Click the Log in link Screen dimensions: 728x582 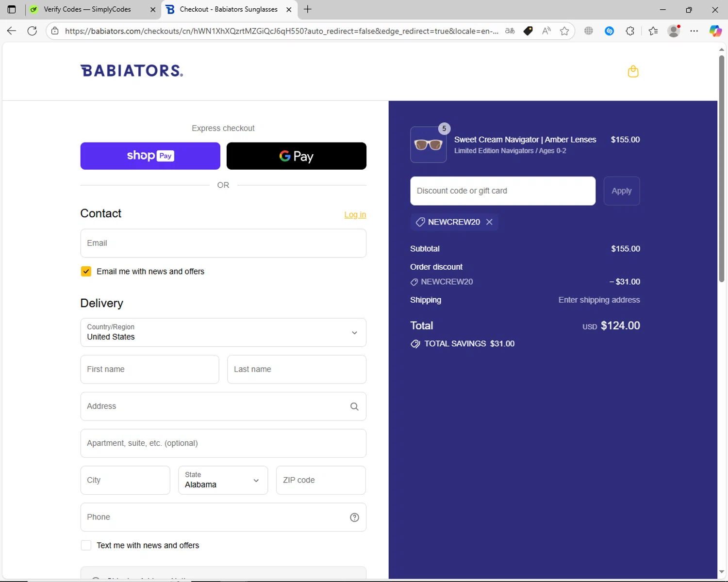[x=355, y=214]
